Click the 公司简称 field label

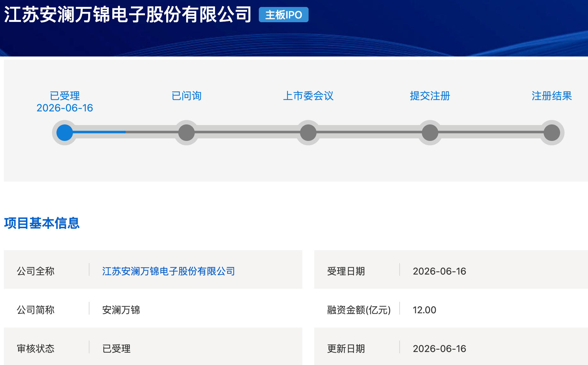[36, 310]
